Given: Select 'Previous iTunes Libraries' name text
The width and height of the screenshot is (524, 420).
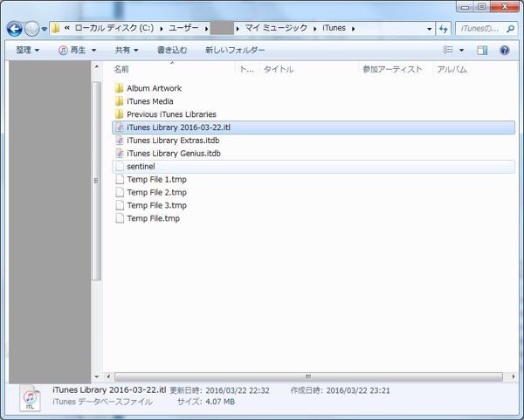Looking at the screenshot, I should pyautogui.click(x=171, y=114).
